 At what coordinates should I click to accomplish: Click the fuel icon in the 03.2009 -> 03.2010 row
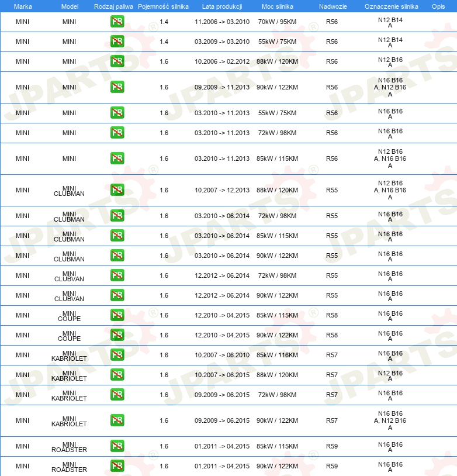117,42
